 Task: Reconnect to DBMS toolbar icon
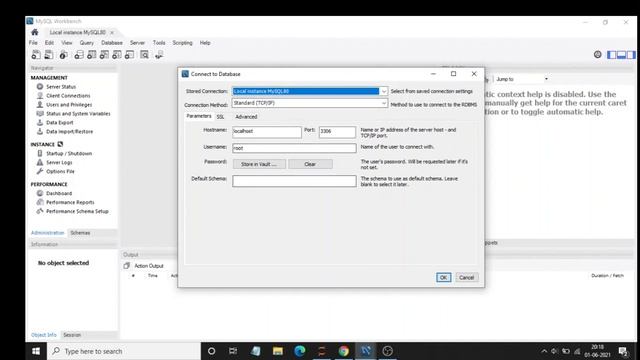coord(159,55)
